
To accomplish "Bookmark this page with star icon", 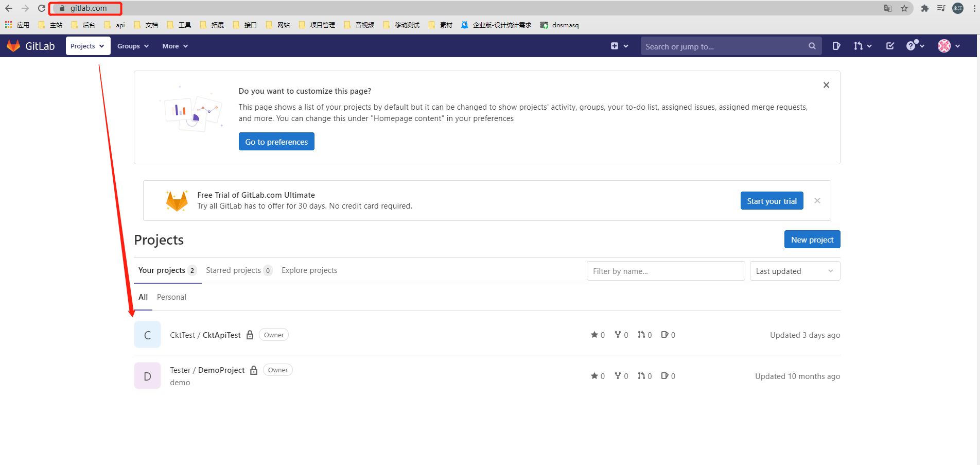I will [904, 8].
